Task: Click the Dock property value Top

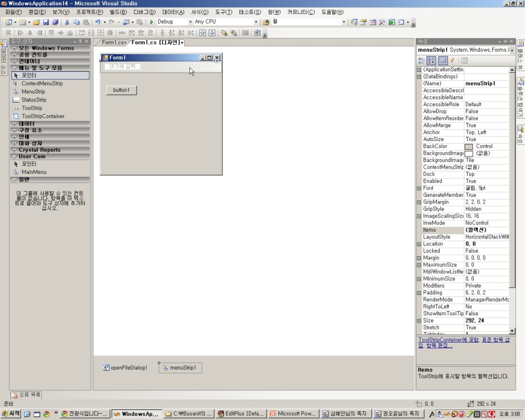Action: [487, 174]
